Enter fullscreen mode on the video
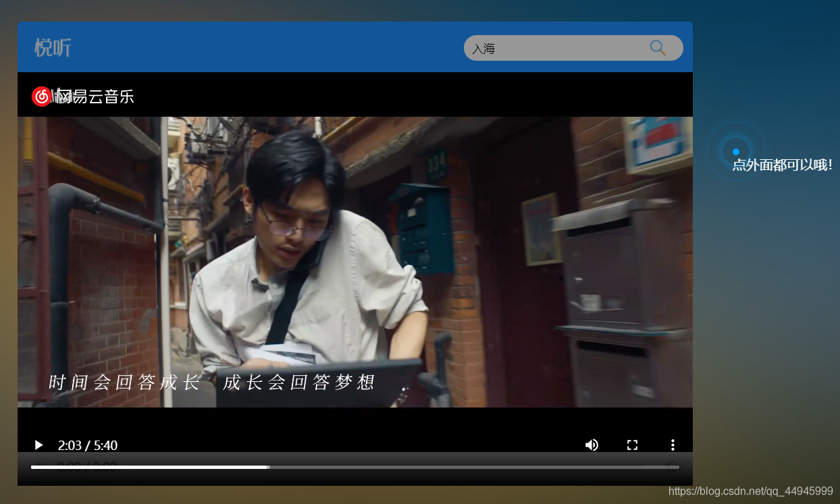The height and width of the screenshot is (504, 840). click(632, 445)
